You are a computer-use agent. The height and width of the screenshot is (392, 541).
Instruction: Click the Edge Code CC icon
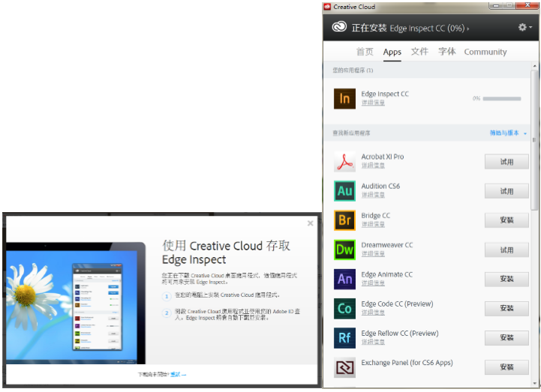click(x=344, y=308)
